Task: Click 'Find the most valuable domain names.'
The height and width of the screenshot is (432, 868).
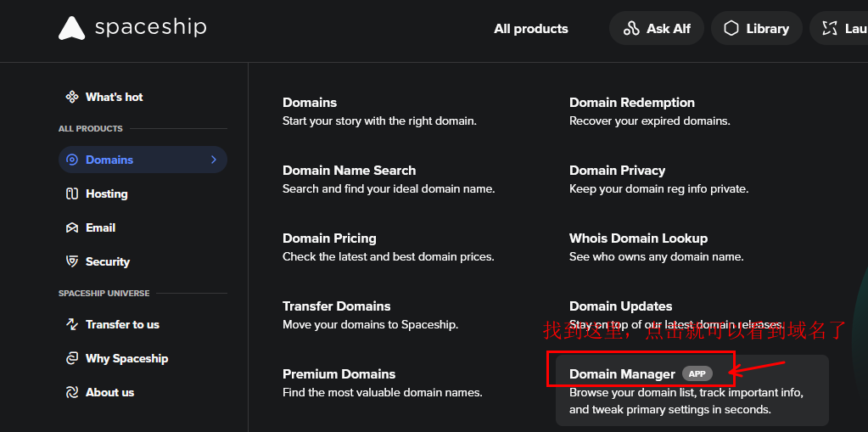Action: 382,393
